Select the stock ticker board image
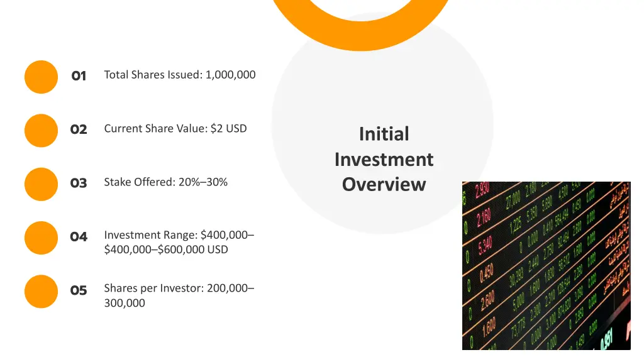This screenshot has height=362, width=644. (547, 266)
